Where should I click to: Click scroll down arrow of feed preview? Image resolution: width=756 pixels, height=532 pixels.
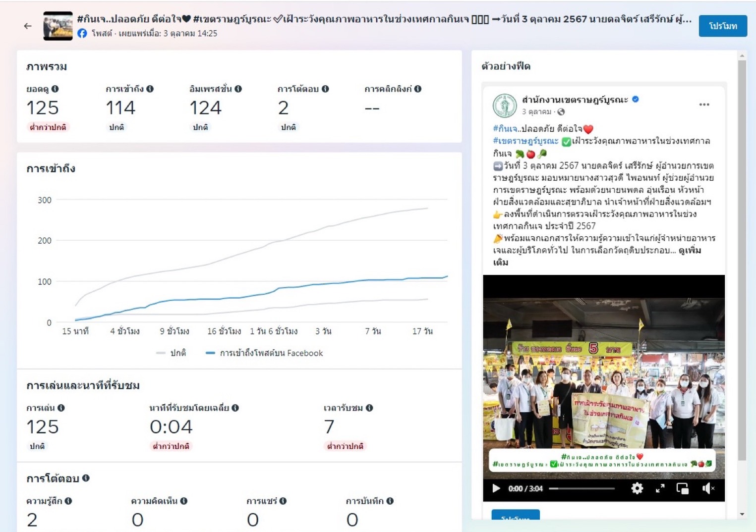(x=742, y=514)
